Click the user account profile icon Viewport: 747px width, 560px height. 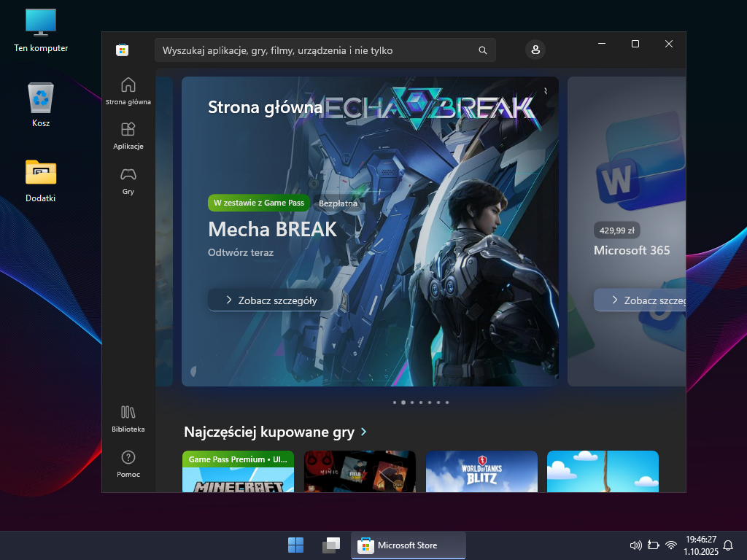pos(535,50)
